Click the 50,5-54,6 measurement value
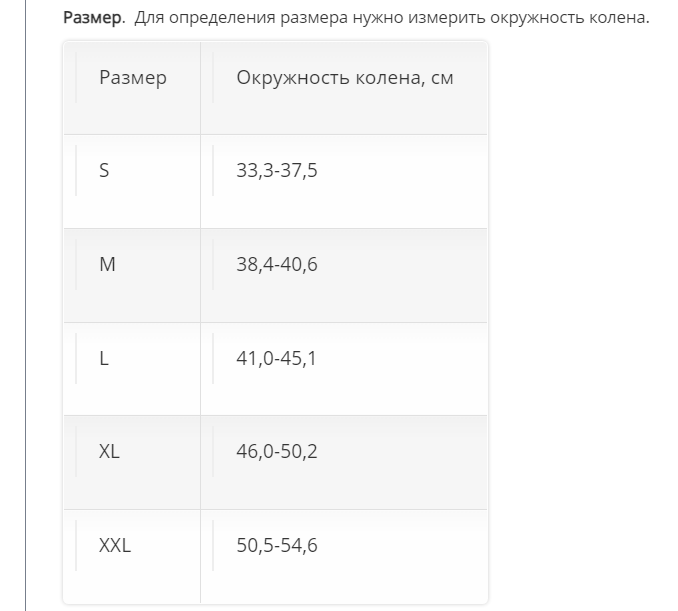This screenshot has width=678, height=611. [x=277, y=546]
